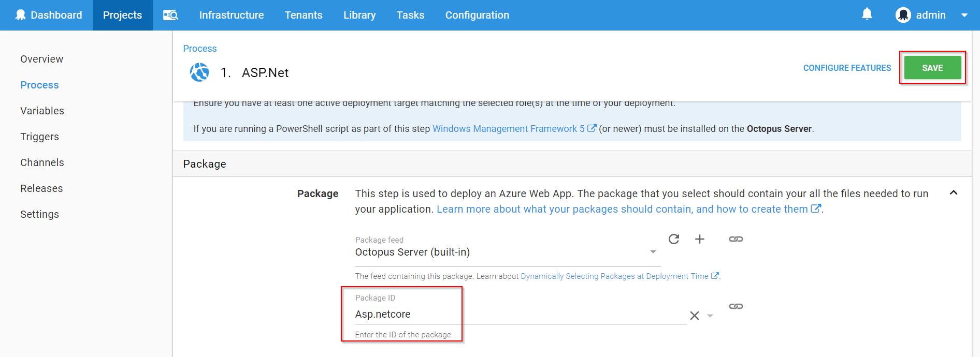Open the Infrastructure menu

(x=232, y=15)
